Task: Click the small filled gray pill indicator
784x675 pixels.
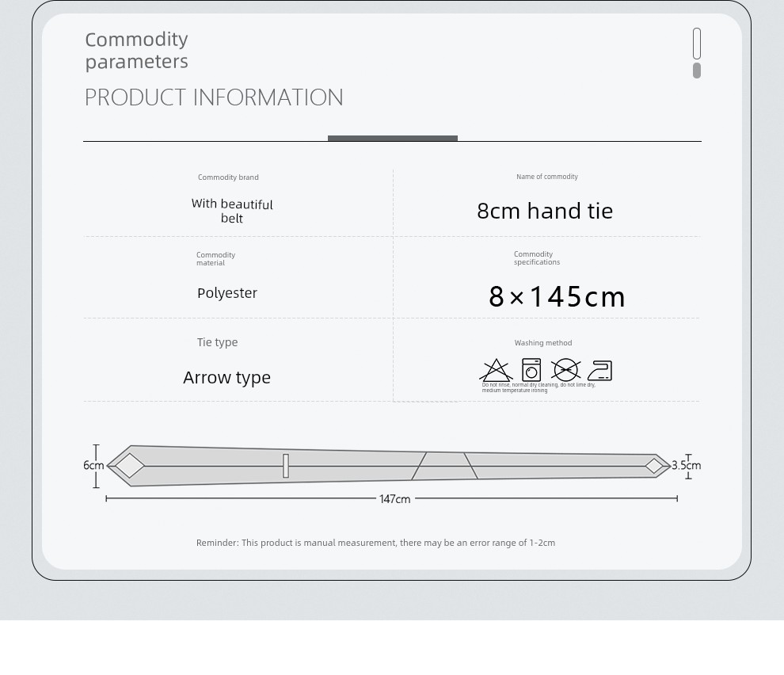Action: coord(697,71)
